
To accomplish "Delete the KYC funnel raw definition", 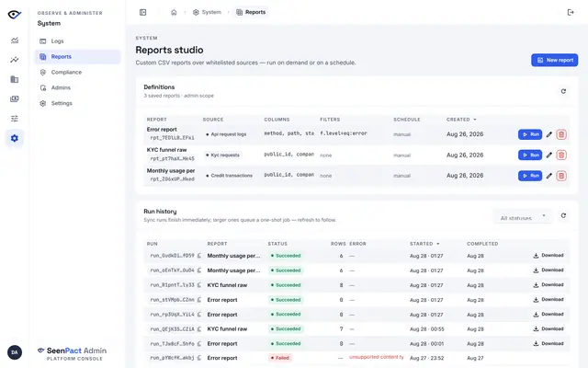I will pyautogui.click(x=561, y=155).
